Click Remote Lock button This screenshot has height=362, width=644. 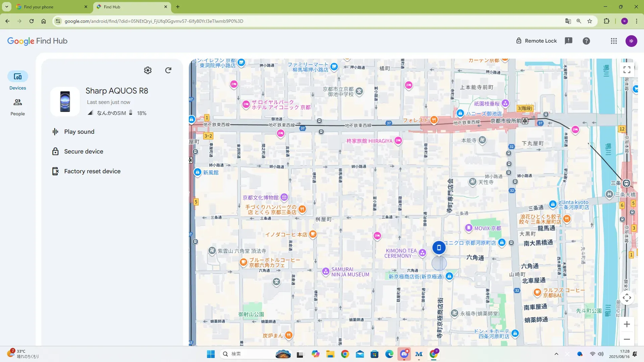click(536, 41)
